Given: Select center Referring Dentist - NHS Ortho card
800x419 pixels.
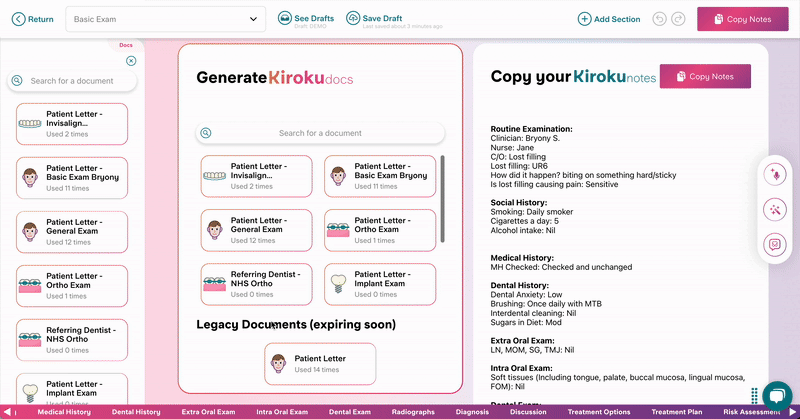Looking at the screenshot, I should (x=257, y=284).
